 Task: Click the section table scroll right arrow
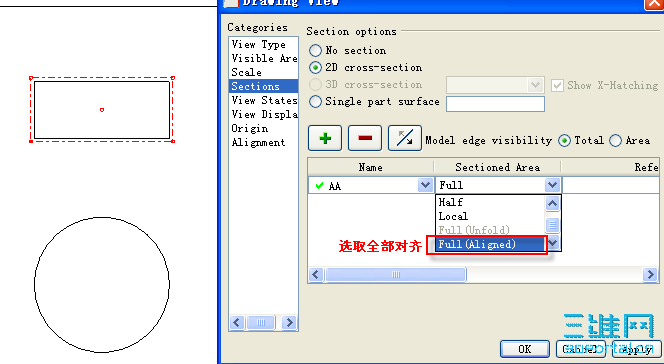click(650, 275)
